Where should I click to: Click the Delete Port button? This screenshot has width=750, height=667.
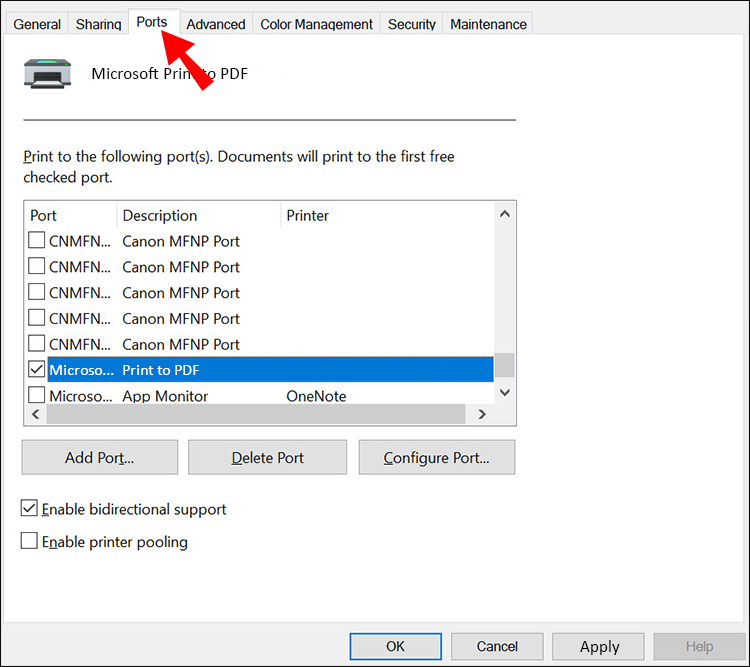(x=267, y=457)
